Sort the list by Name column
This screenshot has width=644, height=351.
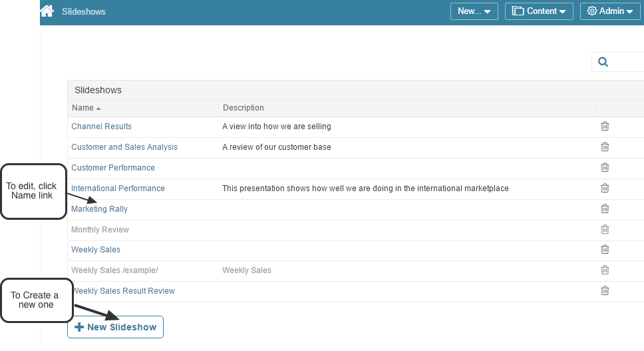click(x=83, y=108)
